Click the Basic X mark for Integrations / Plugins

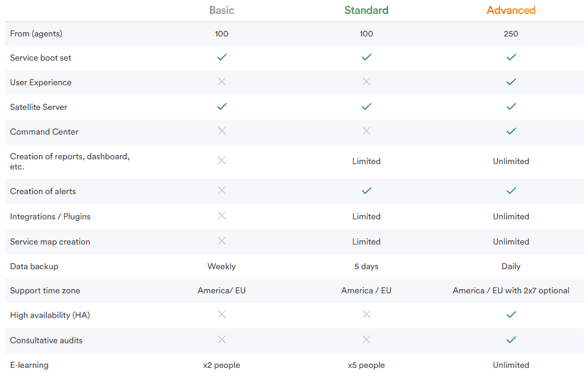[221, 216]
